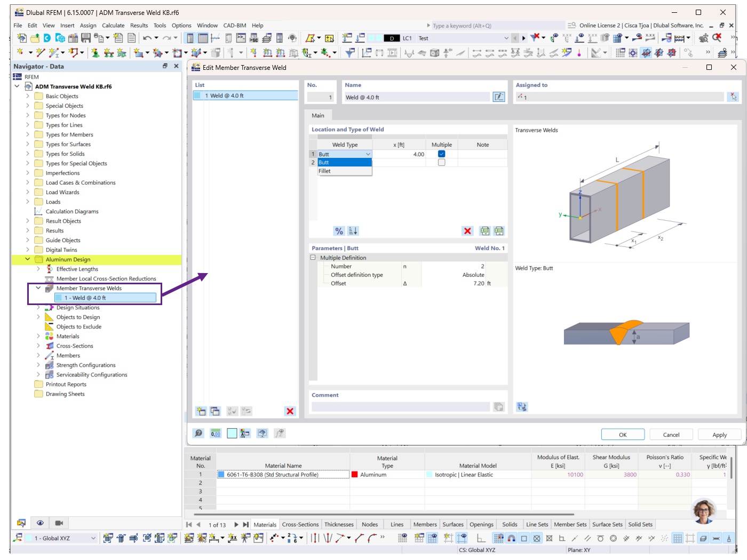Open the script console icon
The height and width of the screenshot is (560, 747).
tap(241, 38)
